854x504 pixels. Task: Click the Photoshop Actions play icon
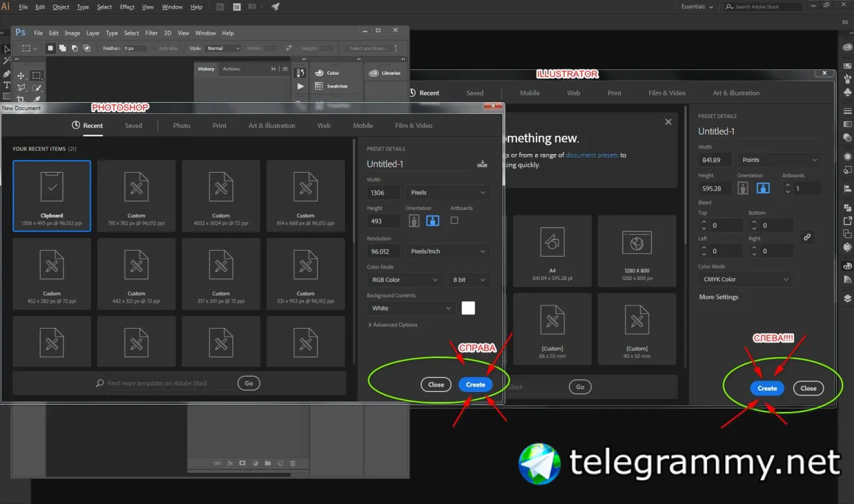tap(301, 86)
